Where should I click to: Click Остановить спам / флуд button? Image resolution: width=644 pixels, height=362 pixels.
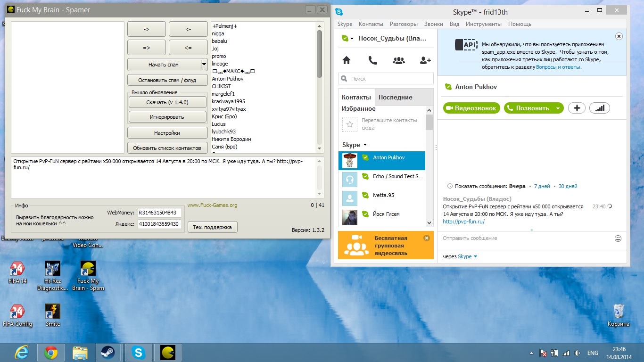pos(167,80)
